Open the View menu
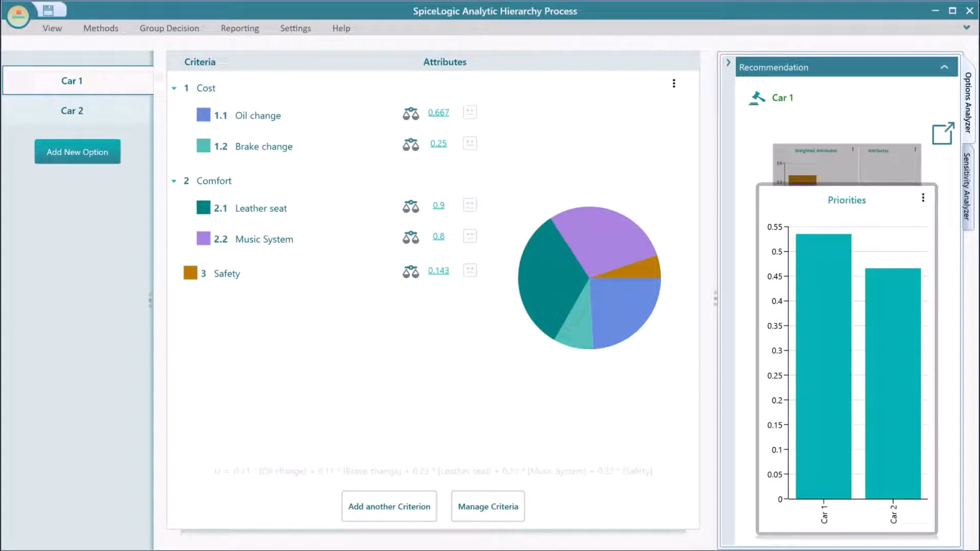This screenshot has height=551, width=980. [x=52, y=28]
